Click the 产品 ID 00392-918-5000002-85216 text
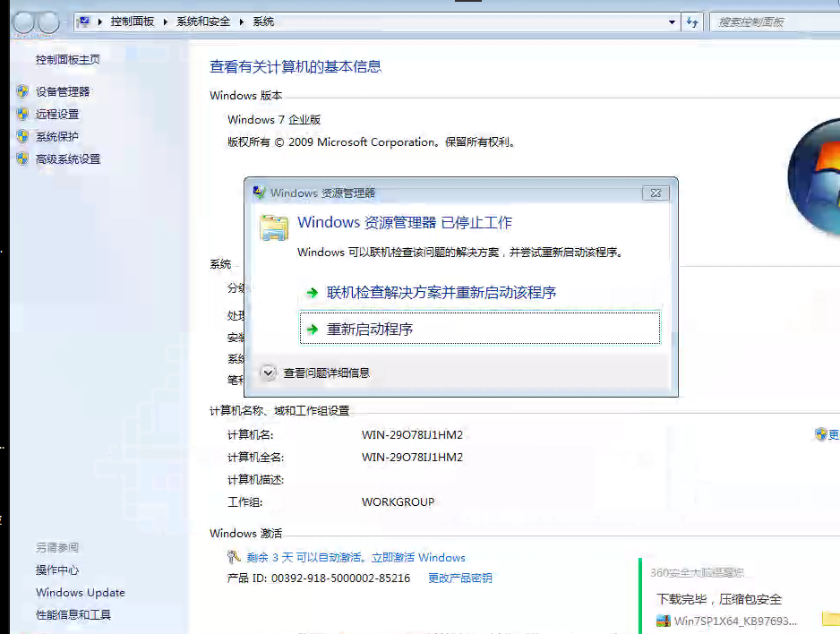 pyautogui.click(x=319, y=578)
